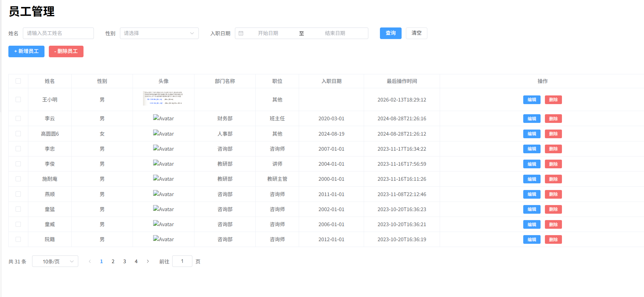
Task: Click the 新增员工 add employee button
Action: pyautogui.click(x=26, y=51)
